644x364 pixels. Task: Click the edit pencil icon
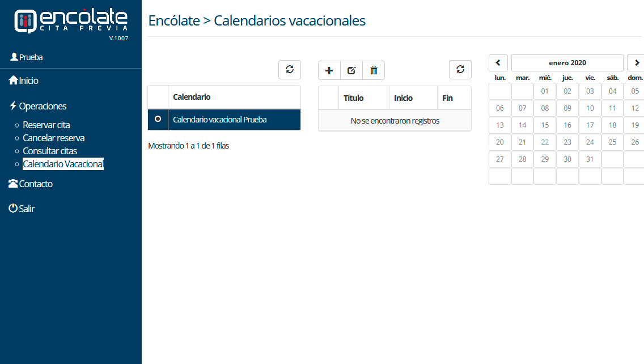351,70
